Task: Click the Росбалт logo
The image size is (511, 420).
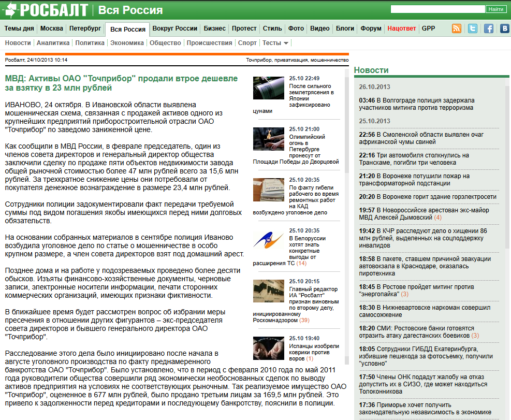Action: (45, 10)
